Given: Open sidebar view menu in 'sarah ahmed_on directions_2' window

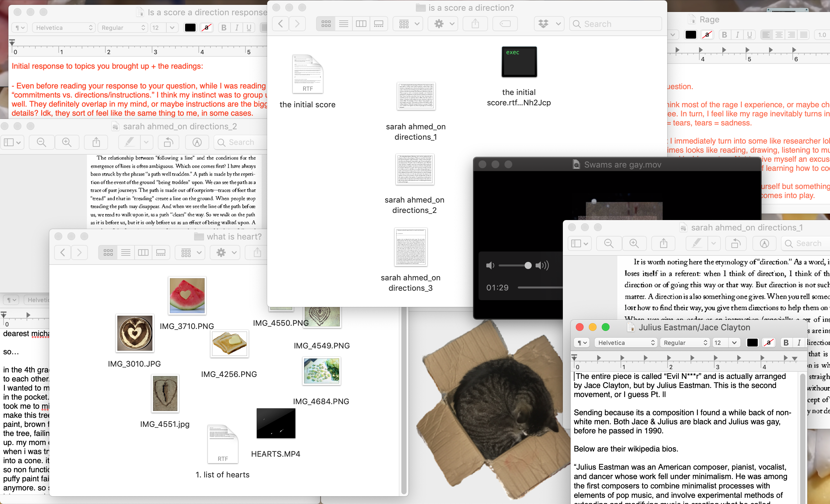Looking at the screenshot, I should point(12,142).
